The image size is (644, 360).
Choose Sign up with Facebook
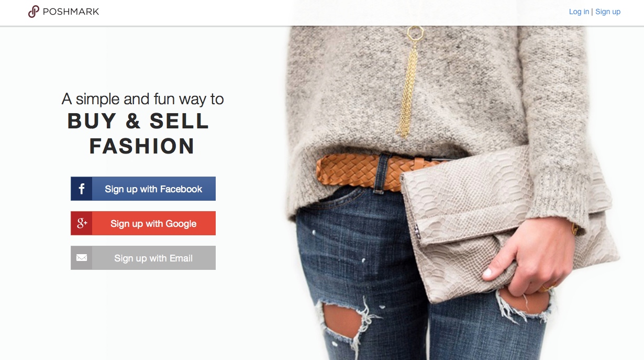(x=143, y=189)
